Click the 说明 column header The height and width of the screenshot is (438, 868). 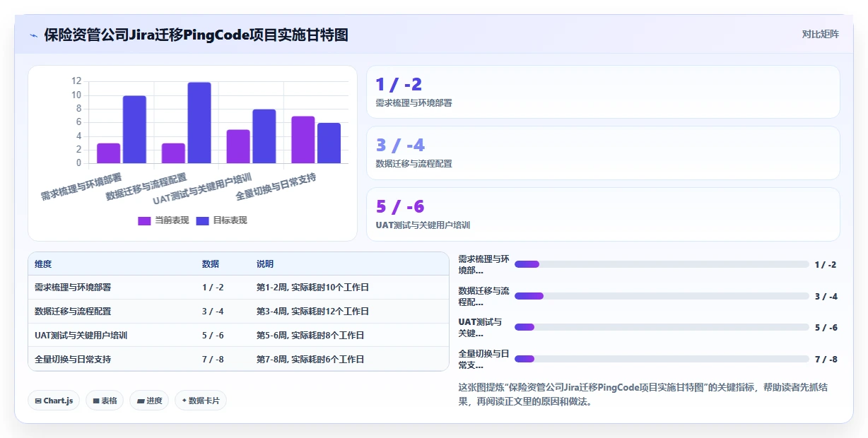265,264
